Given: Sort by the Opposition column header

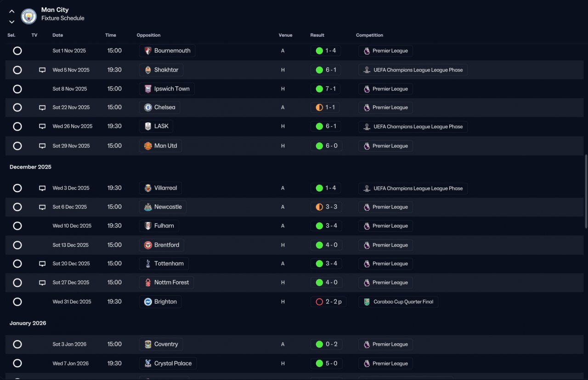Looking at the screenshot, I should pyautogui.click(x=148, y=35).
